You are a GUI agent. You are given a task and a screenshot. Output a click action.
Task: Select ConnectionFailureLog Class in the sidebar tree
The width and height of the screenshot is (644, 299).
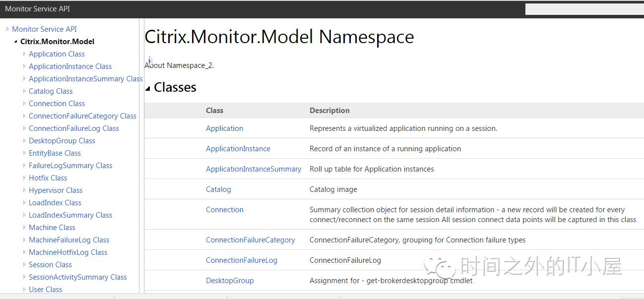(74, 128)
